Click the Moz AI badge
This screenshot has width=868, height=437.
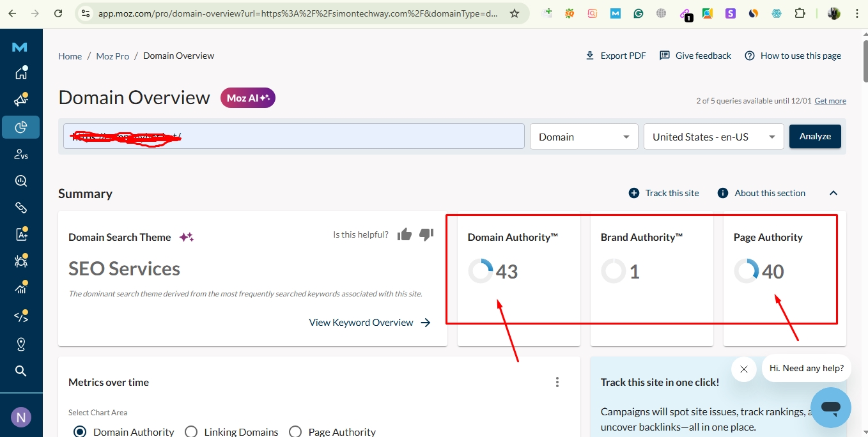point(248,98)
